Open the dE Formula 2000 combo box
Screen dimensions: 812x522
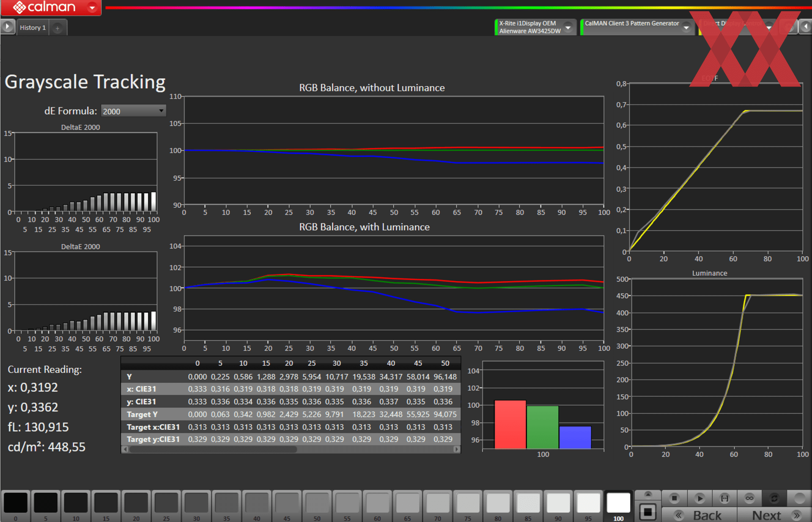[x=133, y=111]
